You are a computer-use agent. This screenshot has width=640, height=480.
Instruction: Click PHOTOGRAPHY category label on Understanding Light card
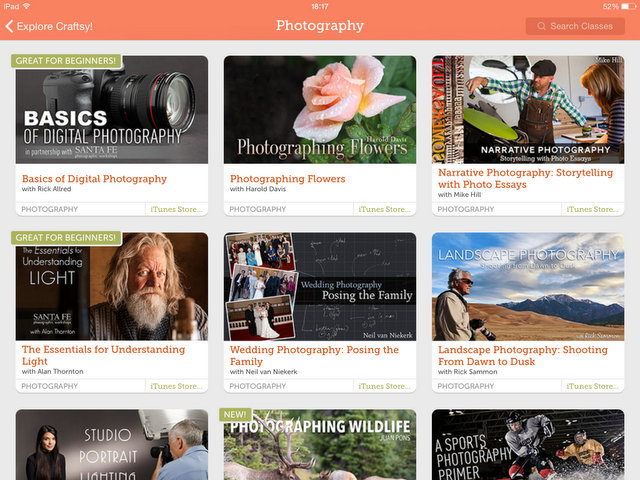click(49, 386)
